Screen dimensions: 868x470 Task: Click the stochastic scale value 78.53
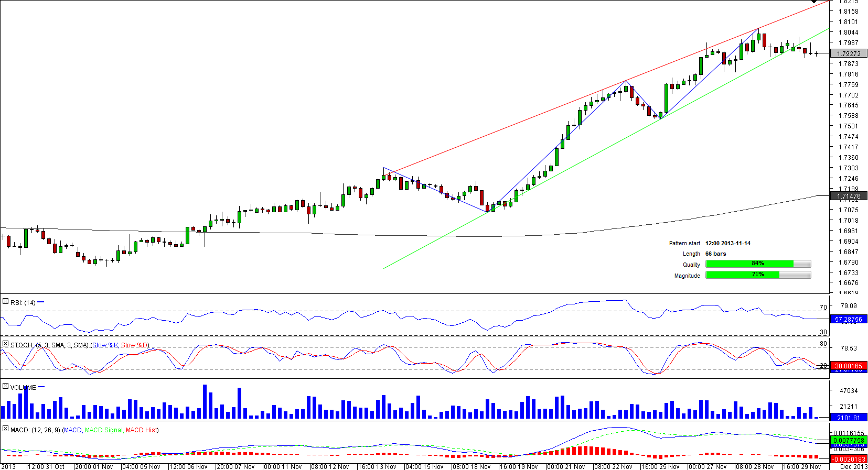(849, 348)
